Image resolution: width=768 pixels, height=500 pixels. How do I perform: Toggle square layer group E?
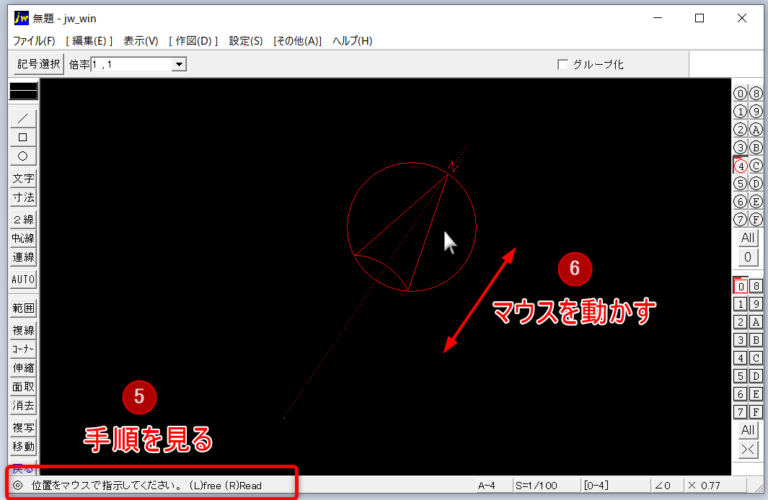756,394
